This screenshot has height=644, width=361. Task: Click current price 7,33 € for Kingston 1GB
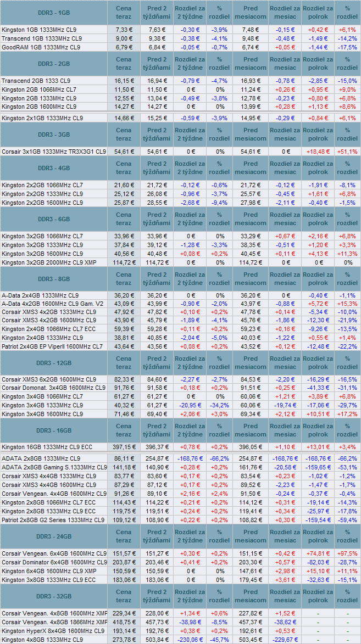(124, 30)
